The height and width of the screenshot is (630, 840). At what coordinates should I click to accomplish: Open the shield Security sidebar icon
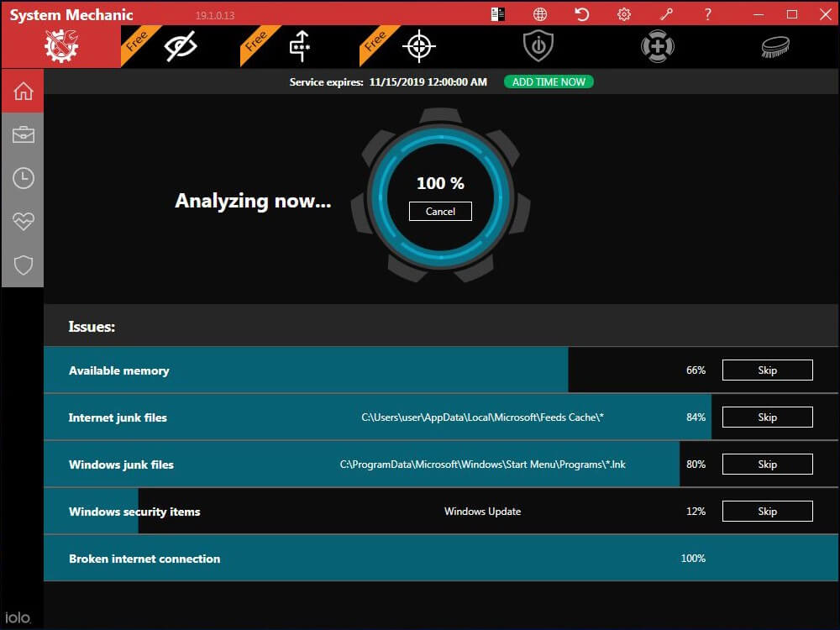(x=23, y=265)
